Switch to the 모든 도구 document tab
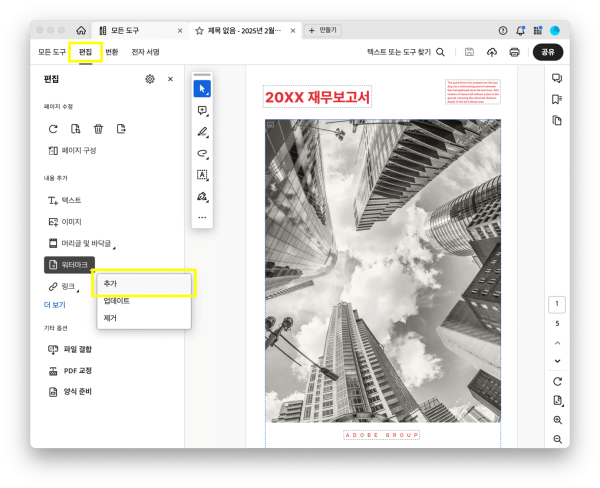The height and width of the screenshot is (488, 600). click(125, 30)
